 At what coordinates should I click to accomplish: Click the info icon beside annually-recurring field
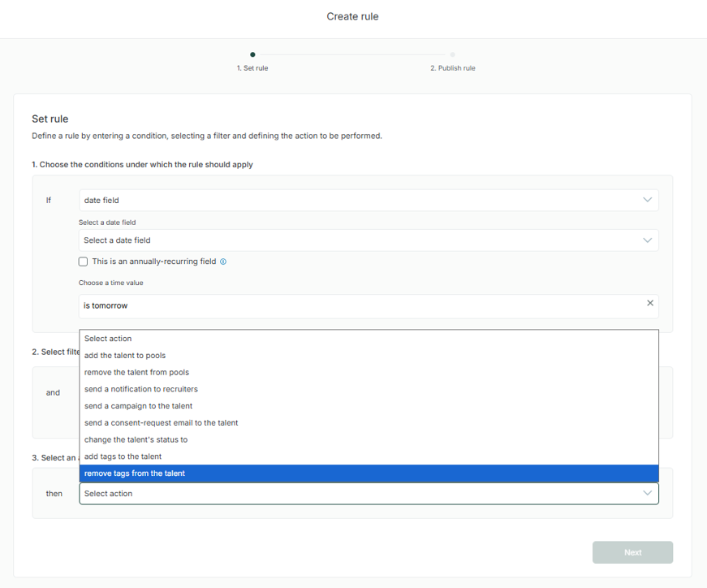[223, 262]
